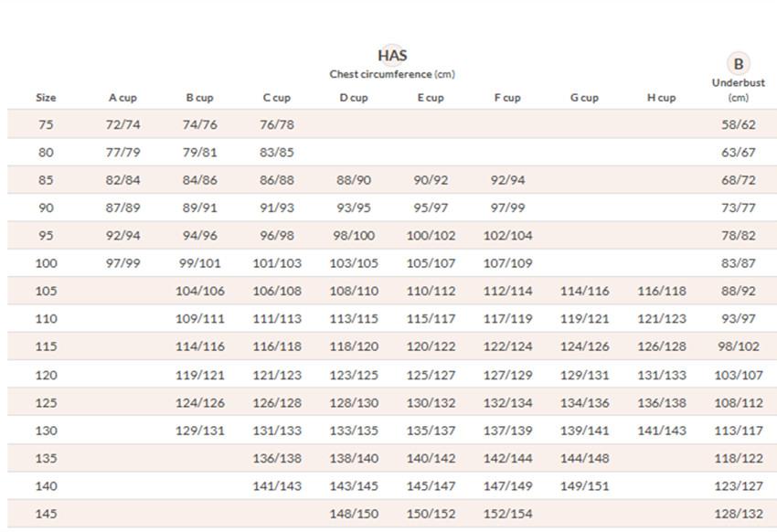This screenshot has width=777, height=532.
Task: Select the Underbust (cm) column header
Action: point(738,90)
